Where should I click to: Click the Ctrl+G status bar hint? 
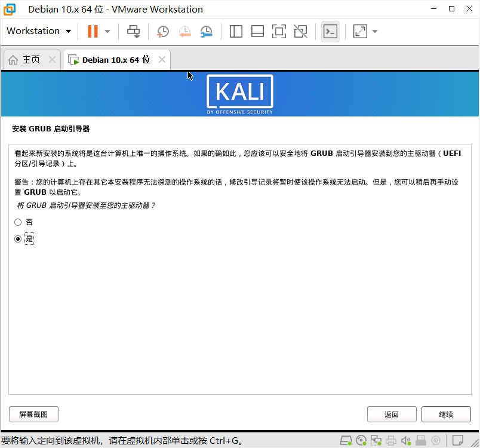click(x=122, y=441)
